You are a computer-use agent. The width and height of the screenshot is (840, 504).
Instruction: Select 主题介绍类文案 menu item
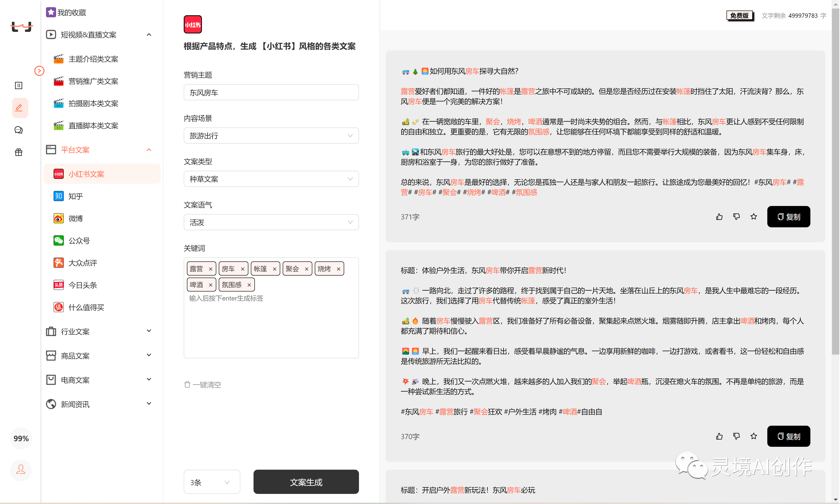102,59
